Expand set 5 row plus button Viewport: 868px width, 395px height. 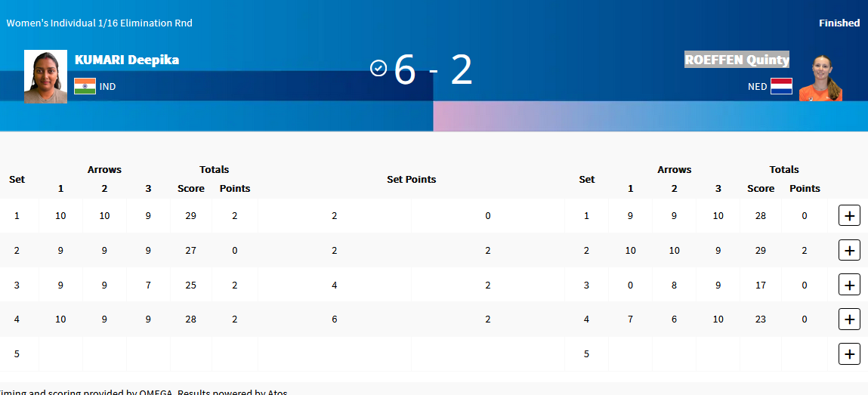click(849, 353)
